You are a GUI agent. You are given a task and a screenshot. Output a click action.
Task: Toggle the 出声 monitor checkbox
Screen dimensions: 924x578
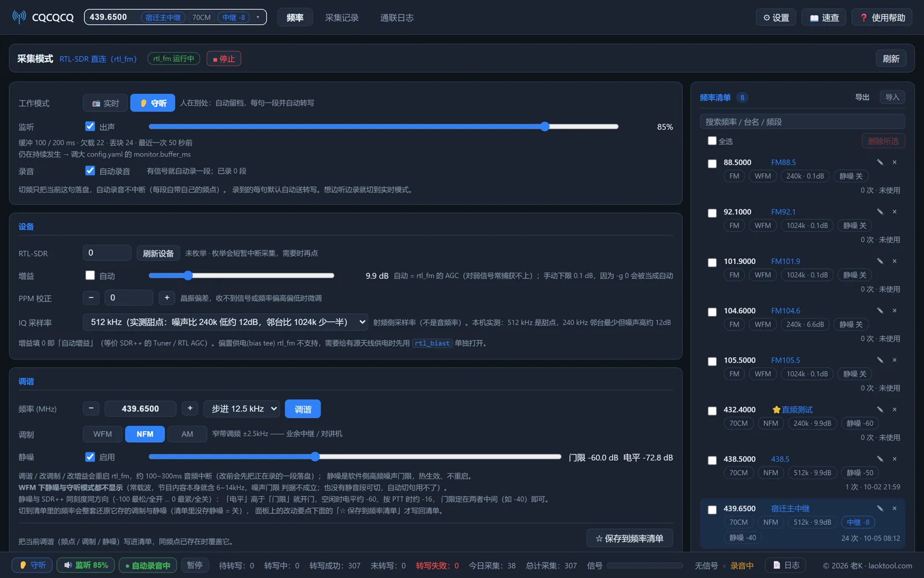[x=90, y=126]
